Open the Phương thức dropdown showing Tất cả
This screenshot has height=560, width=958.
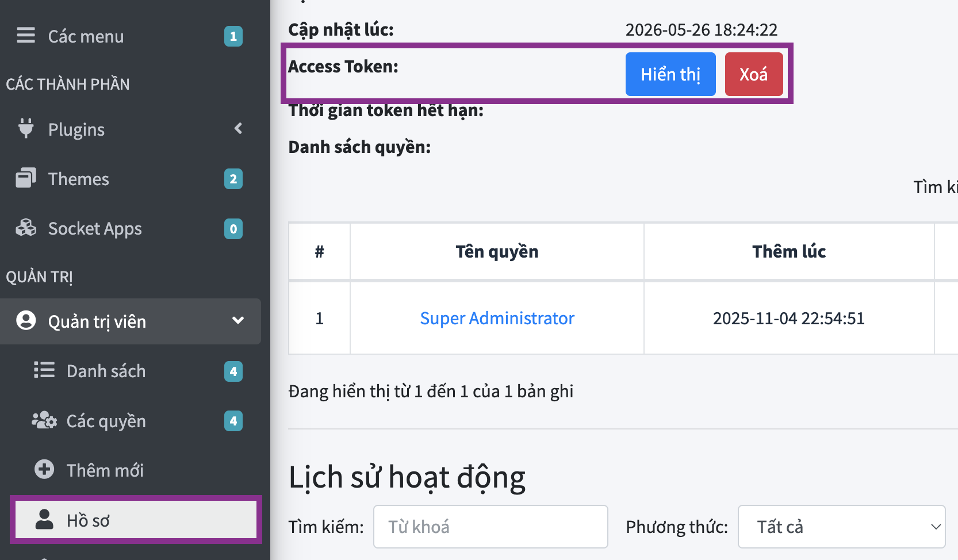[842, 527]
